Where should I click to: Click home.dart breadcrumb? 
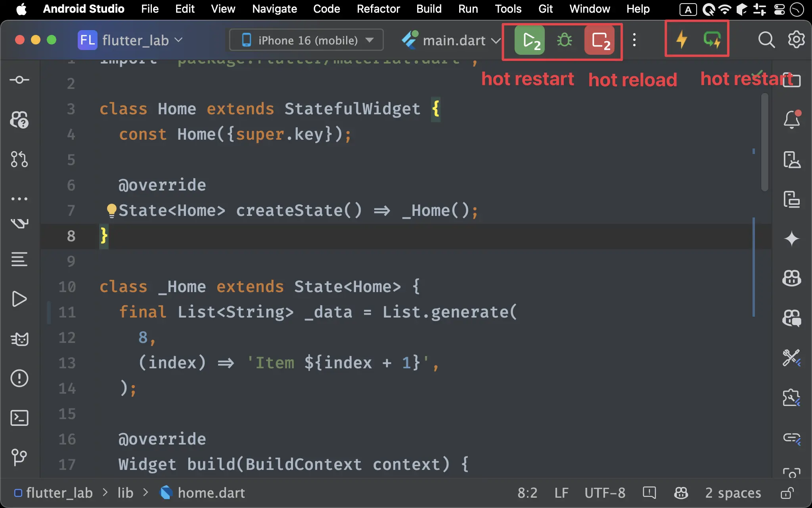click(202, 493)
